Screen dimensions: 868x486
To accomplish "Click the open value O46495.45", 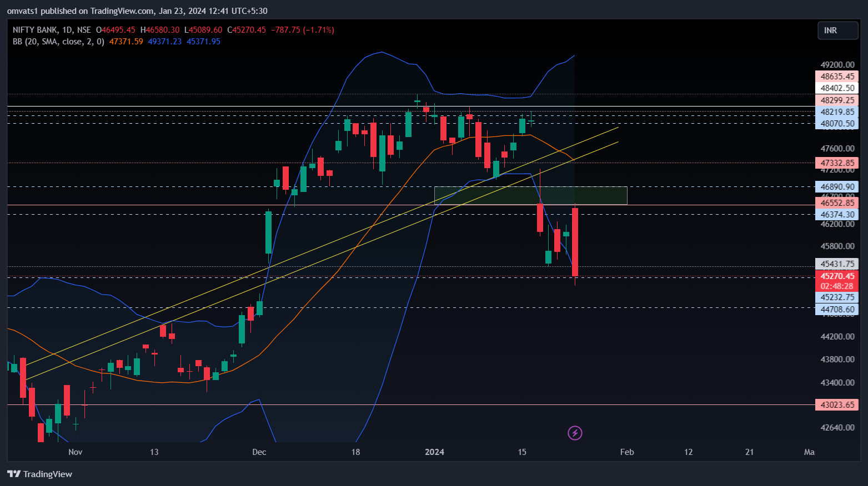I will coord(116,30).
